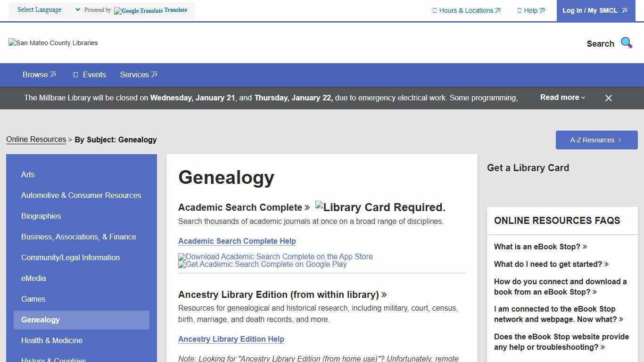Select the Health & Medicine category

tap(51, 340)
